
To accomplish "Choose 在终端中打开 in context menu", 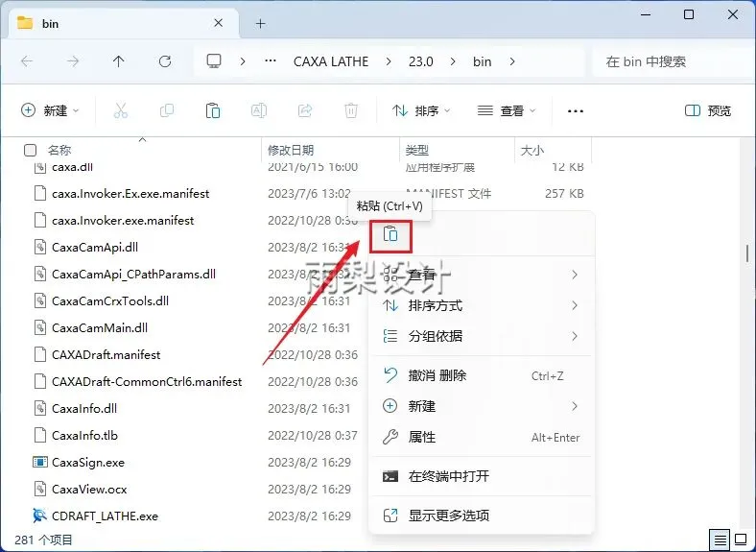I will tap(481, 476).
